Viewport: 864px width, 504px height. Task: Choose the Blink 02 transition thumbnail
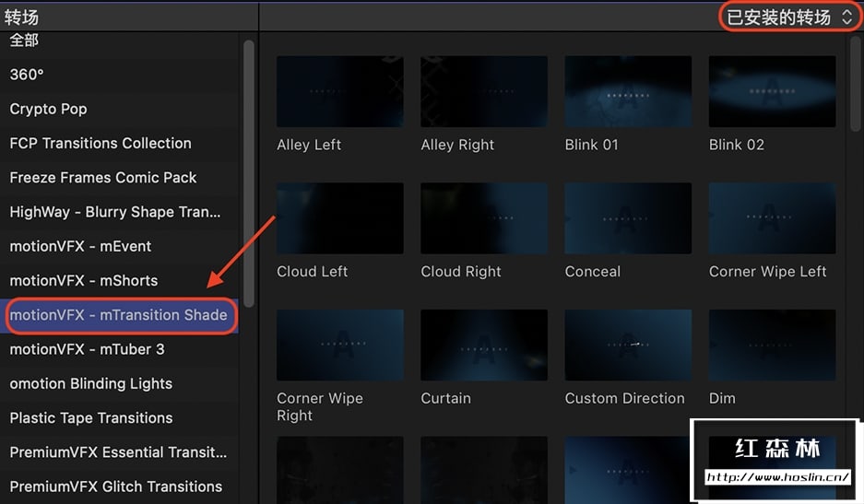pyautogui.click(x=772, y=91)
